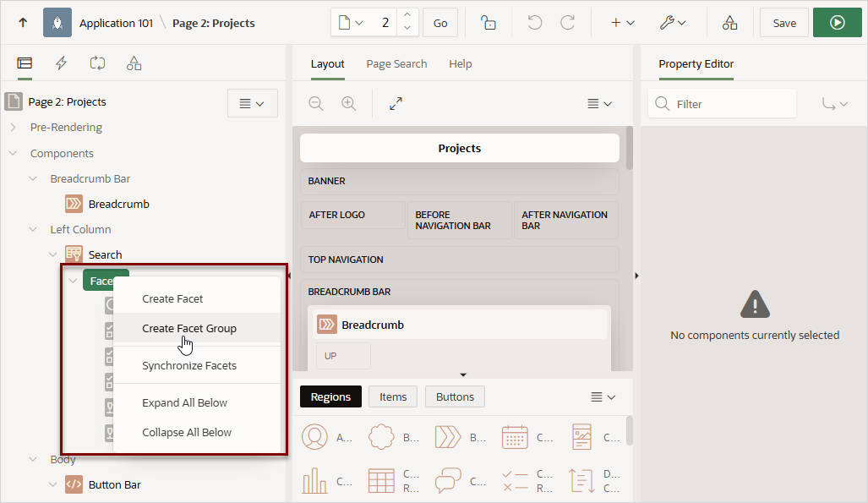This screenshot has width=868, height=503.
Task: Click the page lock icon
Action: pos(489,23)
